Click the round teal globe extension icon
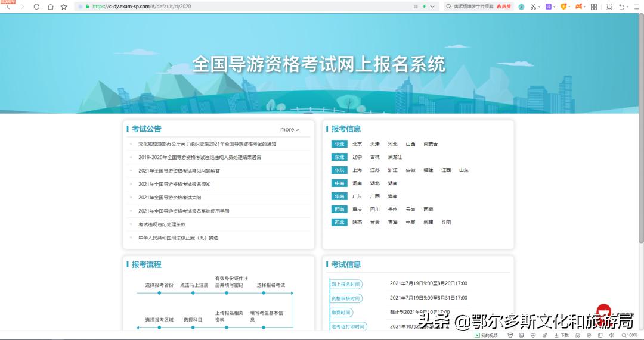Screen dimensions: 644x340 pos(521,7)
